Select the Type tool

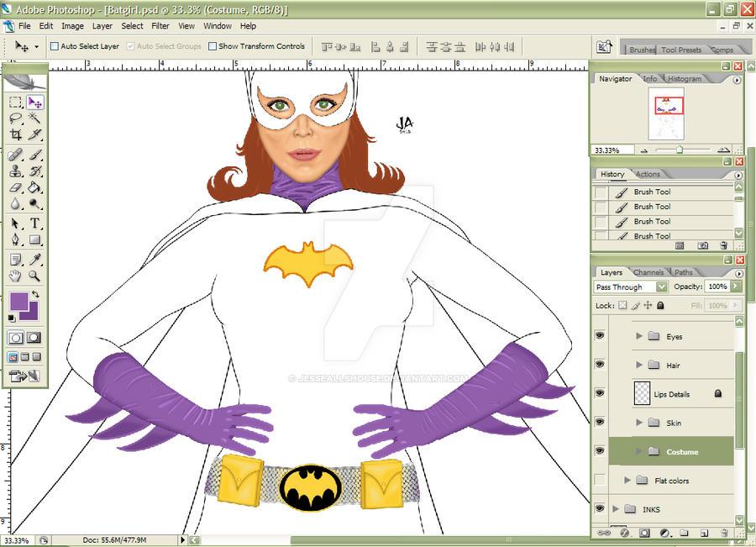point(34,224)
